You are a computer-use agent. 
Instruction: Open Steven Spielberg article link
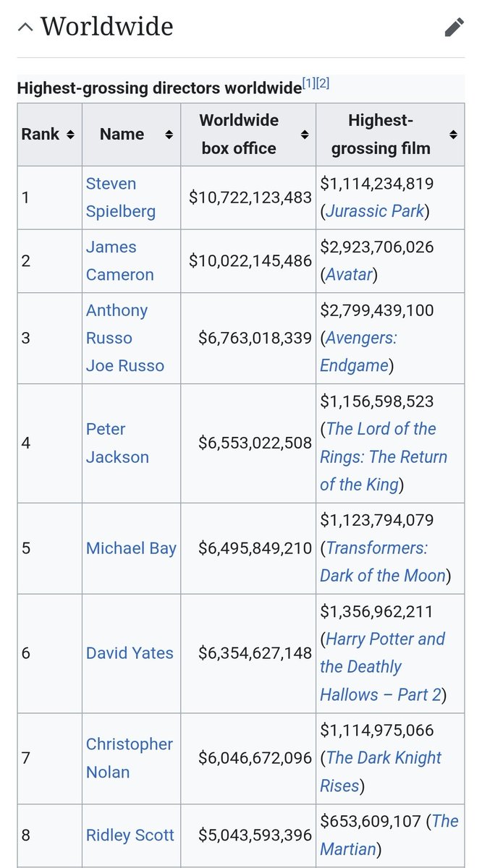tap(121, 197)
